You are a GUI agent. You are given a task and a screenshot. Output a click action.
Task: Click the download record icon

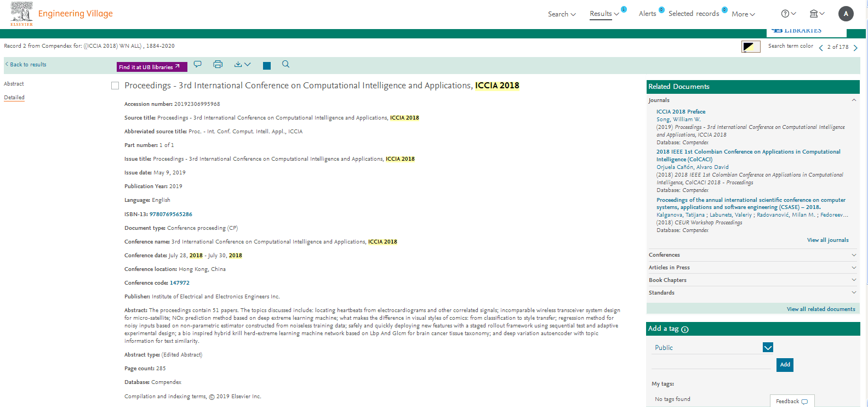pos(238,64)
